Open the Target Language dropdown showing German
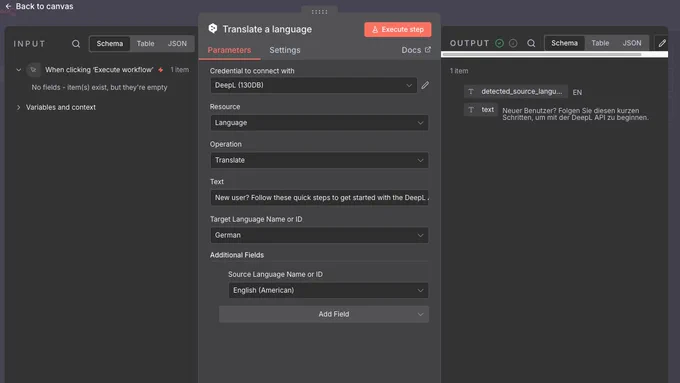Screen dimensions: 680x383 (319, 235)
